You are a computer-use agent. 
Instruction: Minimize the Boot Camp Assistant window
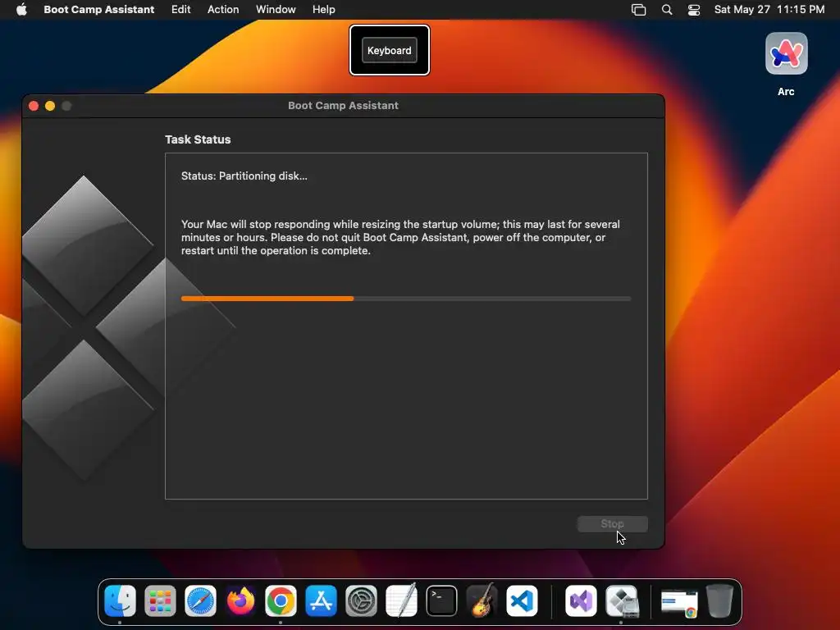[50, 106]
